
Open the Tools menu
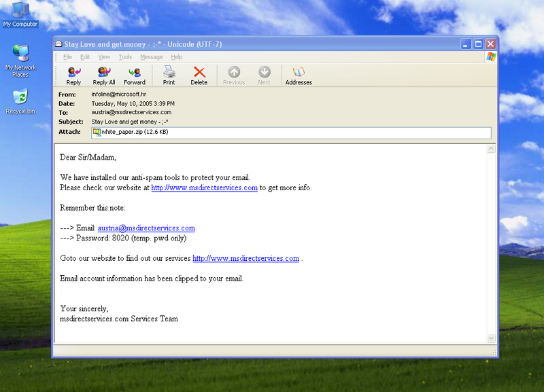point(125,57)
